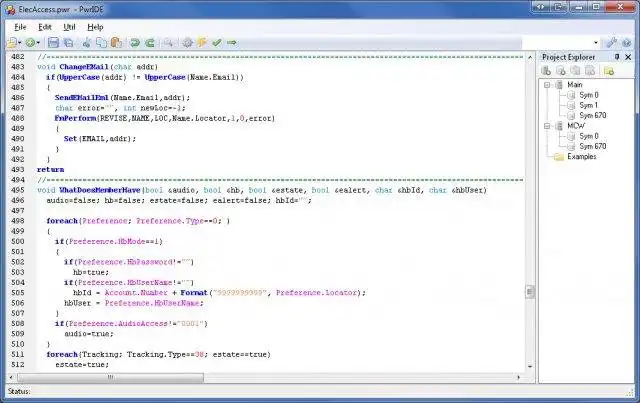The image size is (640, 403).
Task: Open settings via the gear toolbar icon
Action: (187, 42)
